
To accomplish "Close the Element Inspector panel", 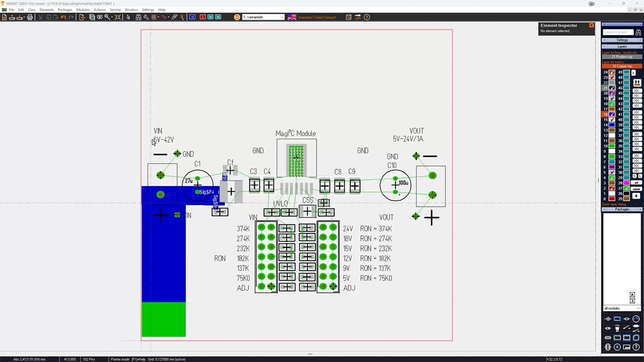I will (x=591, y=25).
